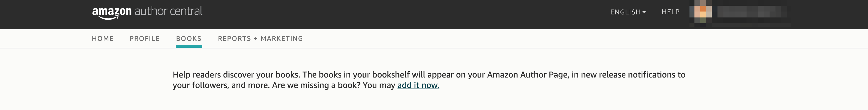This screenshot has width=868, height=110.
Task: Click the teal underline beneath BOOKS
Action: 189,46
